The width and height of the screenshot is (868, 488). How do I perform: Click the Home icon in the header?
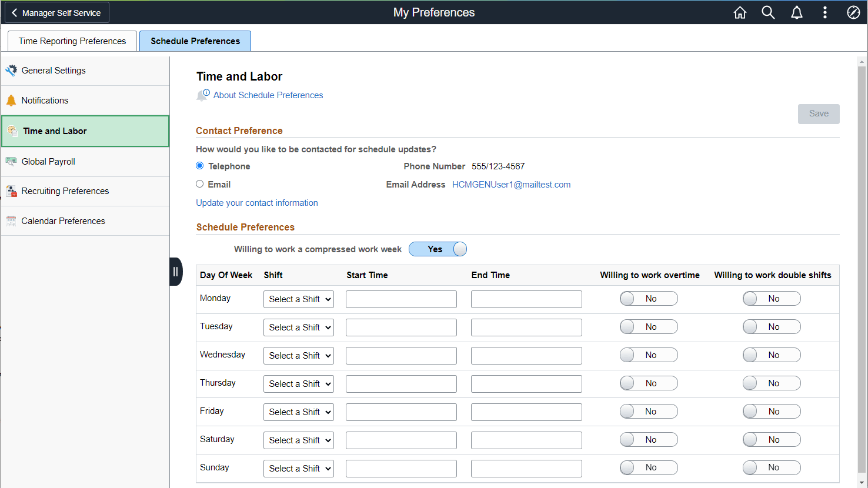tap(740, 12)
